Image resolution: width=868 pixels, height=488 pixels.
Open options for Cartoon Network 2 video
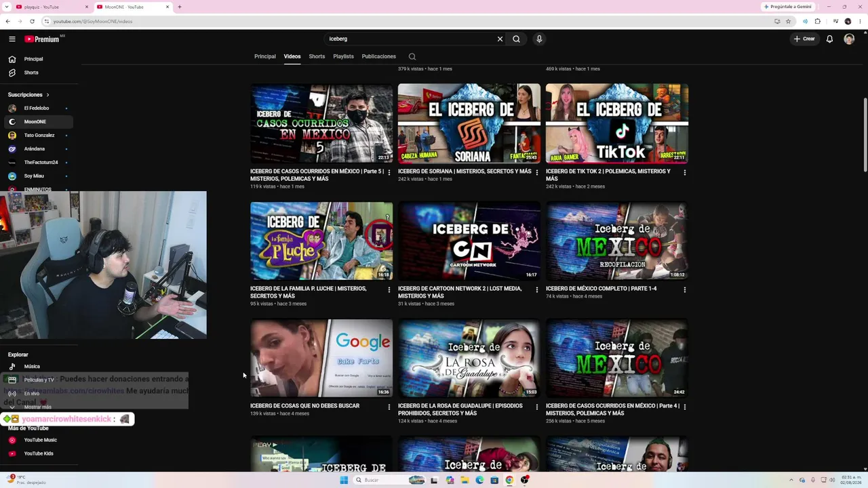537,290
